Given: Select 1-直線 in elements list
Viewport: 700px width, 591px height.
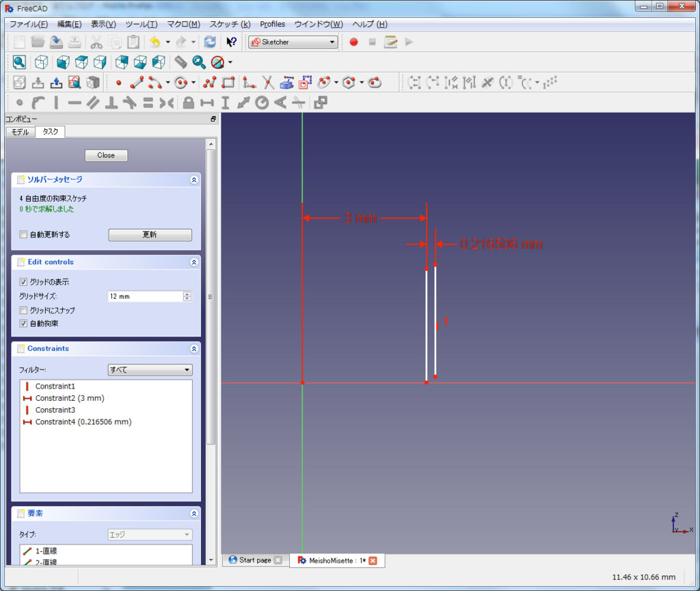Looking at the screenshot, I should [x=46, y=551].
